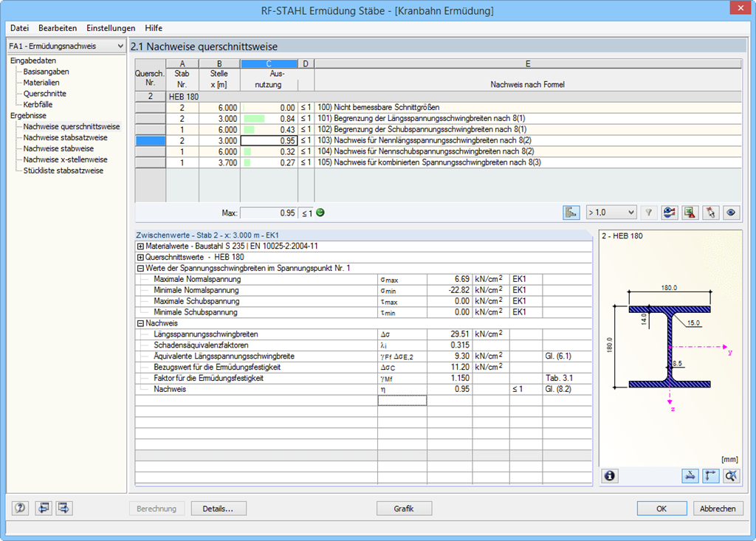The height and width of the screenshot is (541, 756).
Task: Expand Querschnittswerte - HEB 180 node
Action: pyautogui.click(x=140, y=258)
